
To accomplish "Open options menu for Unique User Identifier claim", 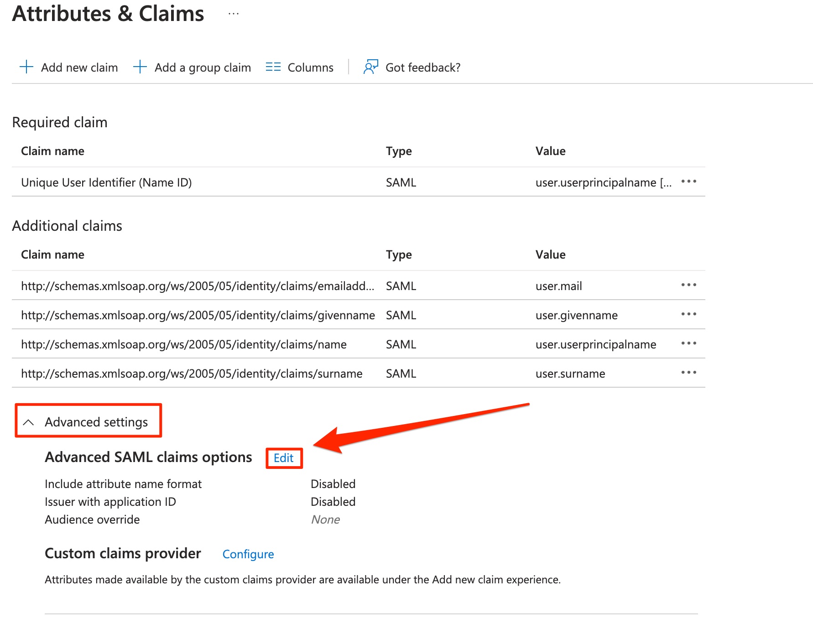I will [x=688, y=182].
